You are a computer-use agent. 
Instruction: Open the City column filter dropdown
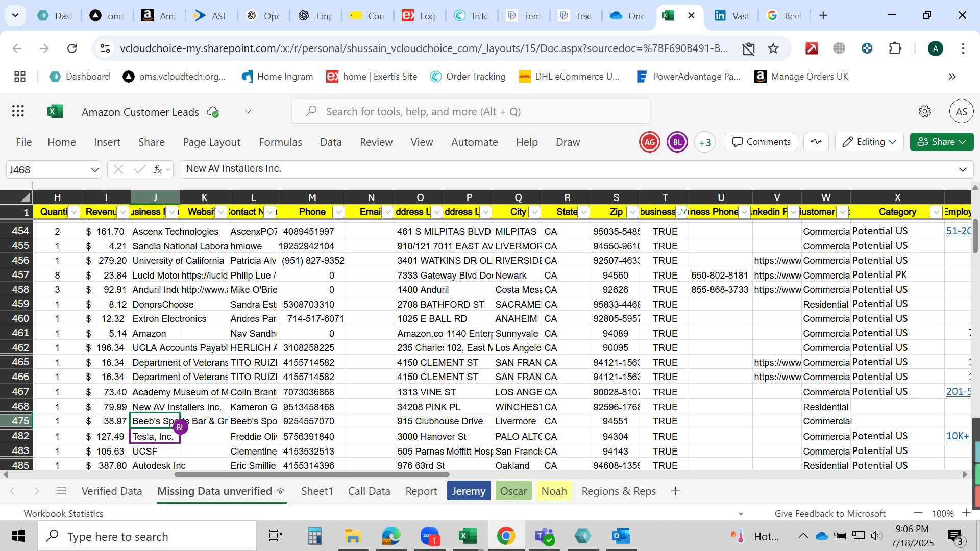click(x=535, y=212)
